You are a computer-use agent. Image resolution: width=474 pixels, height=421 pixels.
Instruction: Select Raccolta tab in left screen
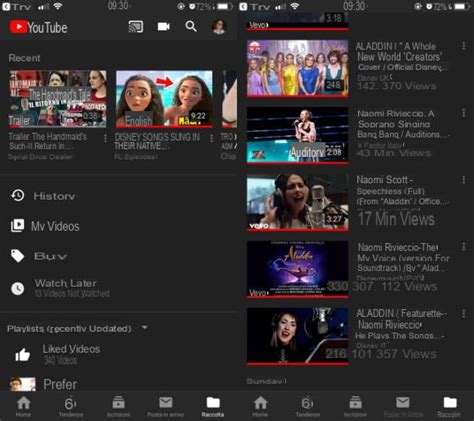213,407
